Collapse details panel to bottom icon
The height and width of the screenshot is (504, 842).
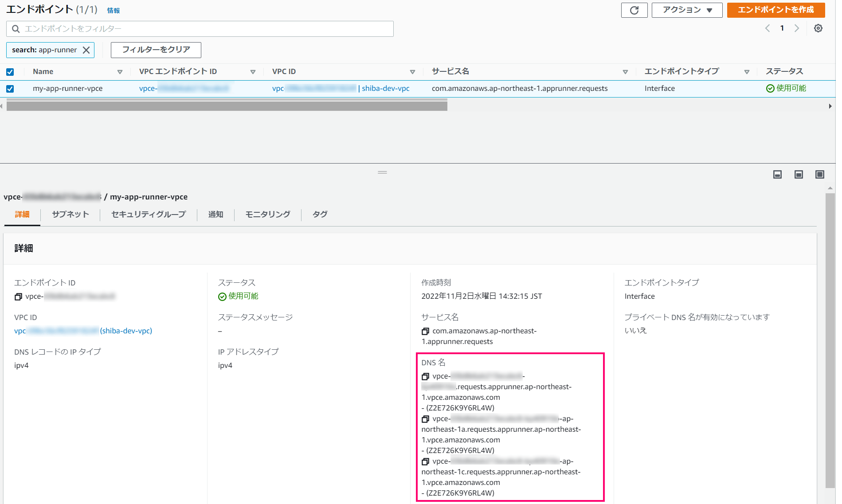tap(777, 175)
